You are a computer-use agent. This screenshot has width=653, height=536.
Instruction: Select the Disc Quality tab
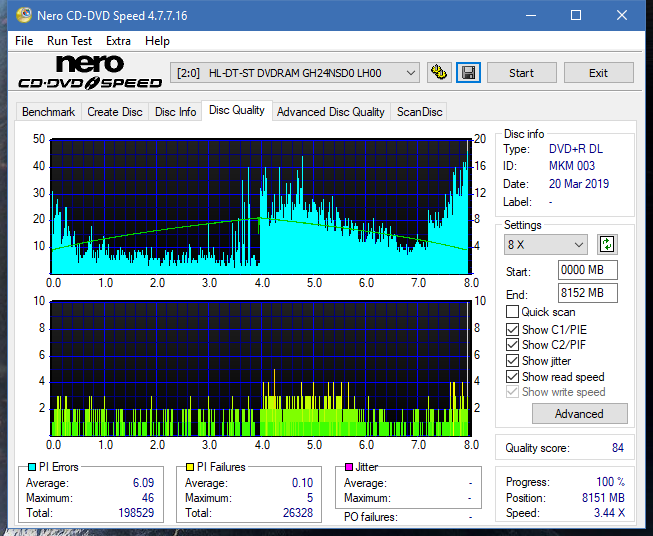237,110
